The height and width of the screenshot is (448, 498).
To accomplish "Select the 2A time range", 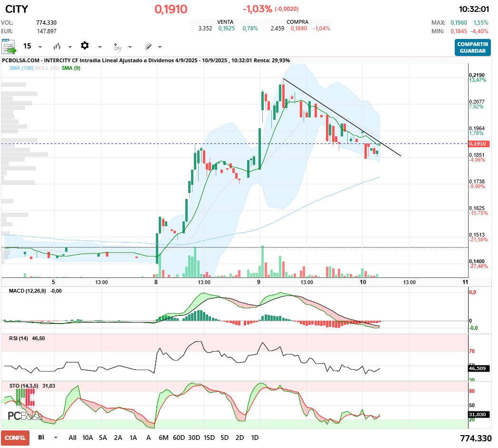I will pos(118,438).
